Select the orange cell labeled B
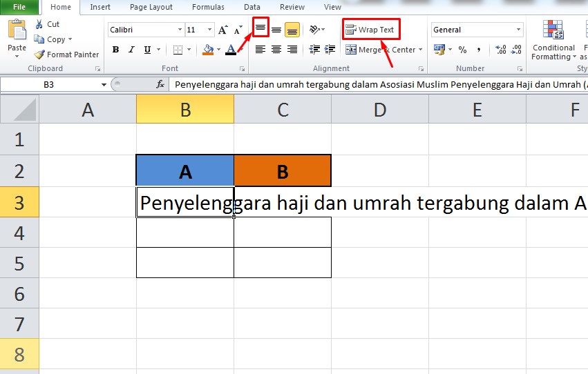This screenshot has width=588, height=374. (x=283, y=170)
